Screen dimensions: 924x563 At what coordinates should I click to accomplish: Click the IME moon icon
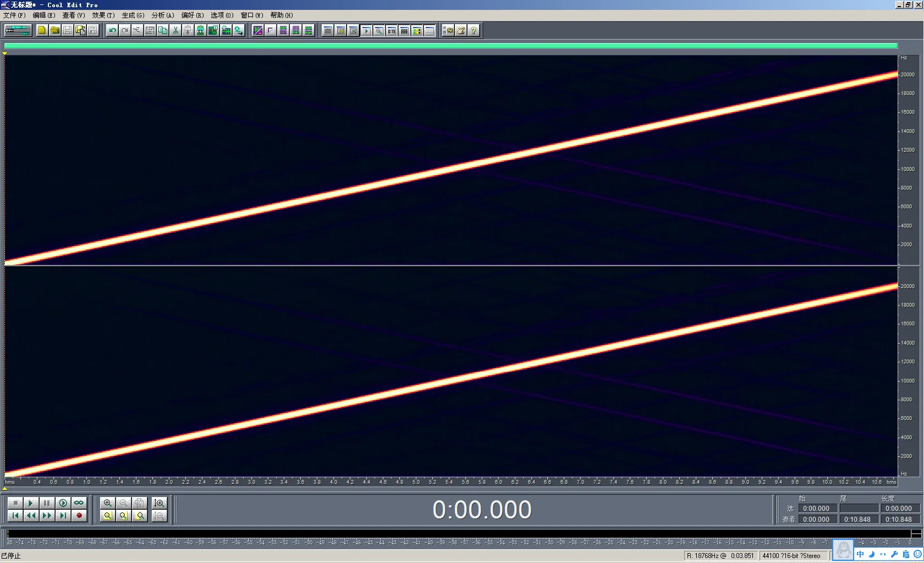(872, 554)
